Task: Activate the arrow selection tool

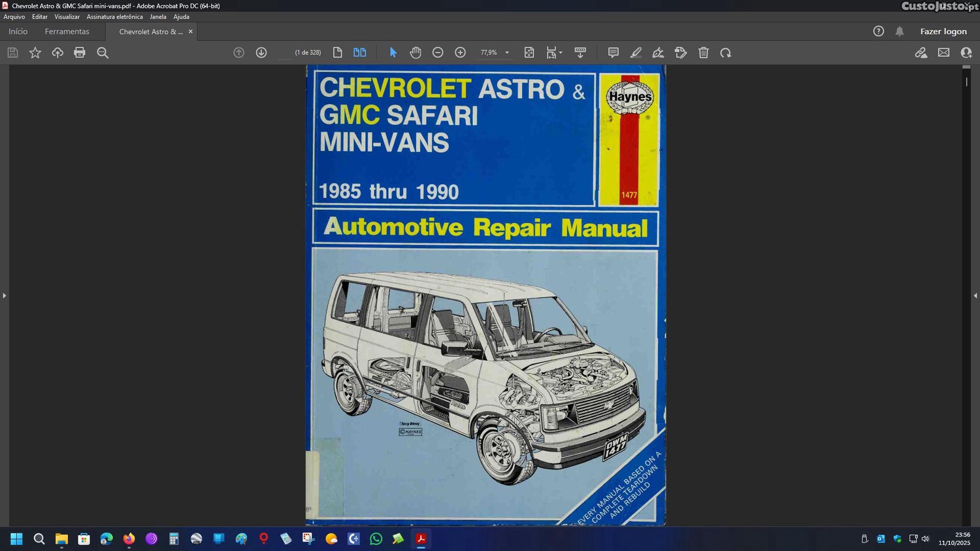Action: pyautogui.click(x=393, y=53)
